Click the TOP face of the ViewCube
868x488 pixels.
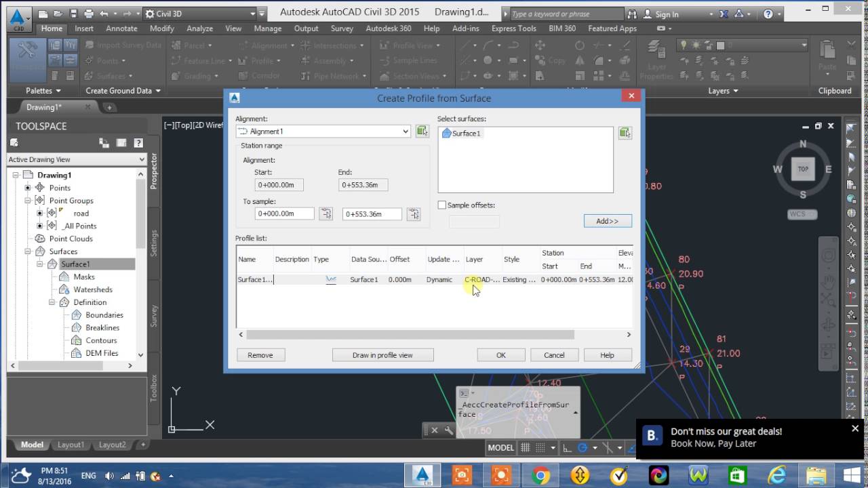803,169
